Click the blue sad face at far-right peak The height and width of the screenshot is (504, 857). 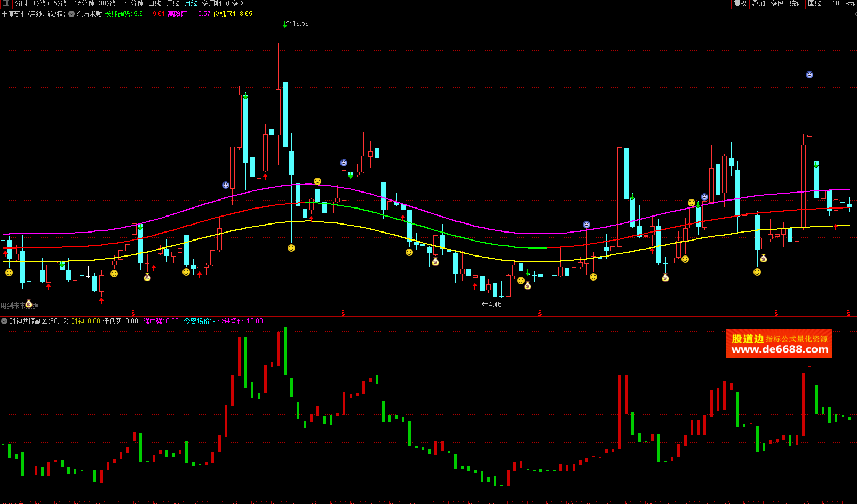coord(810,75)
